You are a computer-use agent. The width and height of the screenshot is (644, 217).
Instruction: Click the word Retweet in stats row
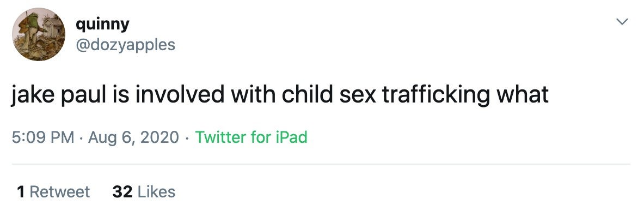pos(60,192)
